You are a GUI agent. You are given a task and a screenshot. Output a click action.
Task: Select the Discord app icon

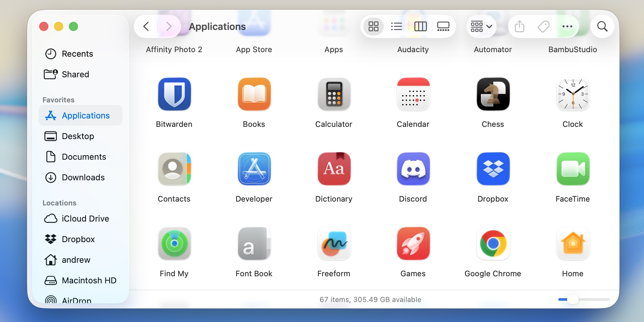(x=413, y=169)
